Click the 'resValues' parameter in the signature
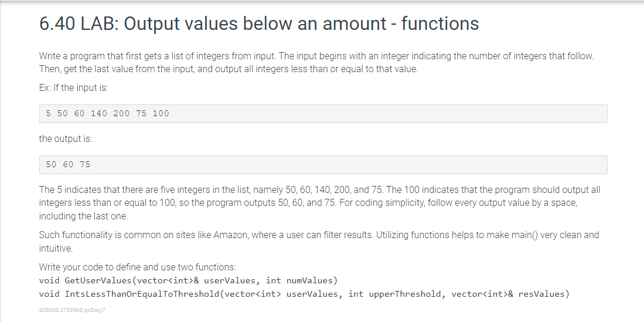644x322 pixels. [x=541, y=294]
